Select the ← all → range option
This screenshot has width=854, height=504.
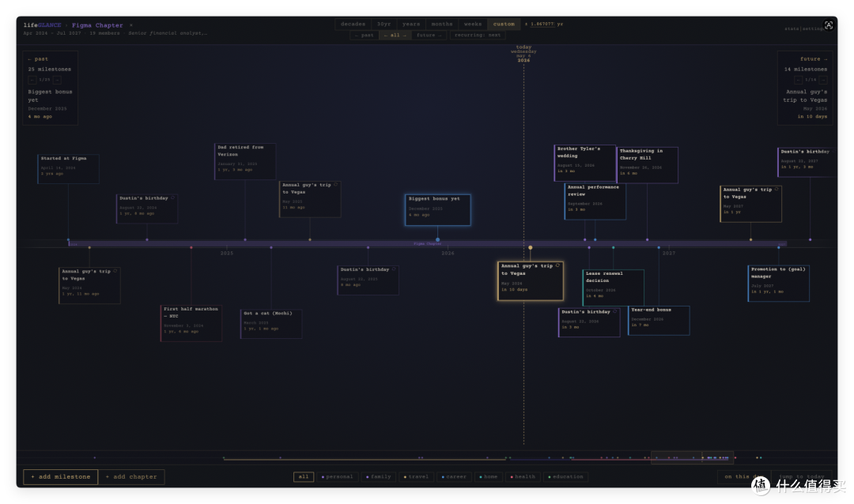pyautogui.click(x=395, y=35)
